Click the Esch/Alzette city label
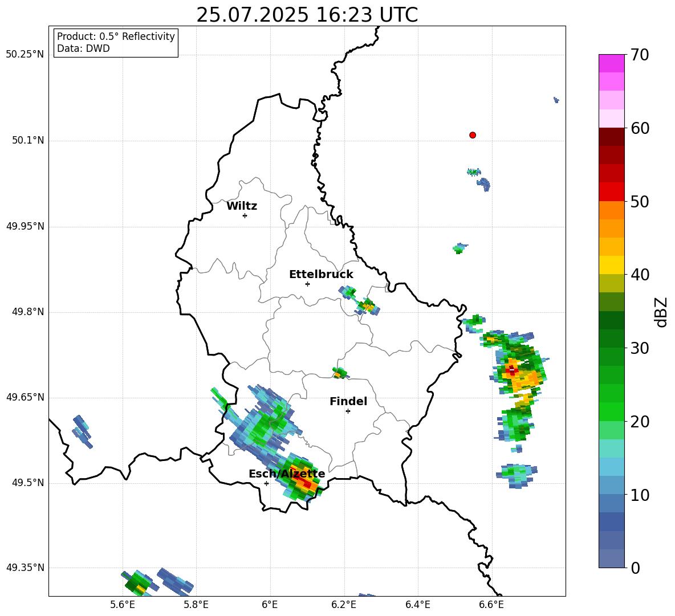The width and height of the screenshot is (675, 616). click(x=287, y=474)
